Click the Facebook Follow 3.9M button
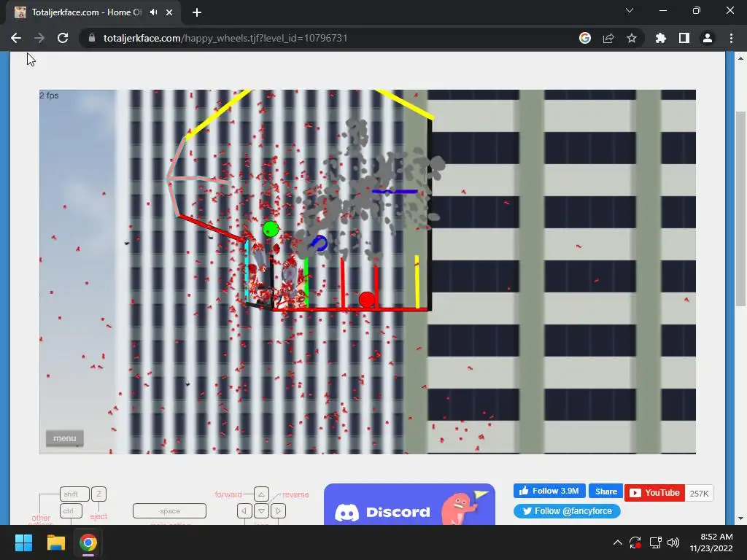Image resolution: width=747 pixels, height=560 pixels. [549, 491]
